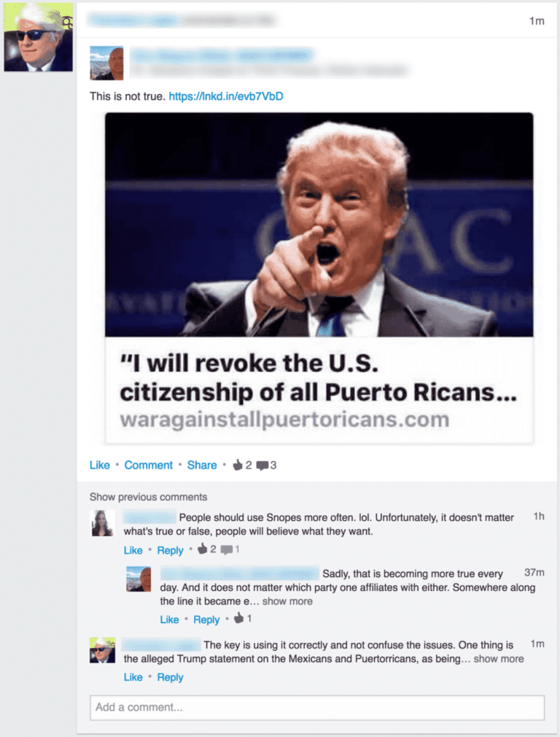The height and width of the screenshot is (737, 560).
Task: Reply to the Snopes comment
Action: point(170,550)
